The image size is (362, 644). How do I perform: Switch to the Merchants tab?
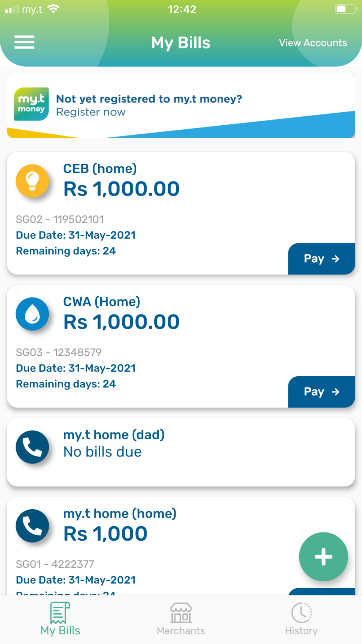(181, 619)
